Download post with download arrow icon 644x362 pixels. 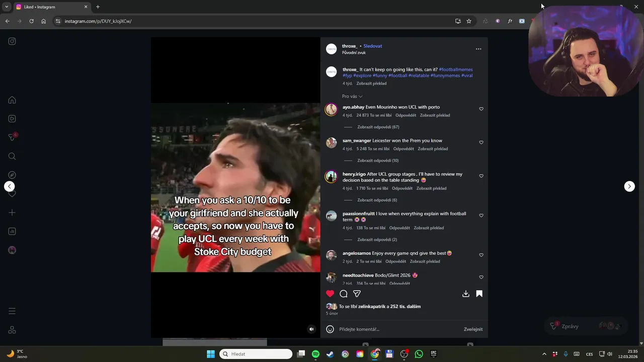[466, 294]
